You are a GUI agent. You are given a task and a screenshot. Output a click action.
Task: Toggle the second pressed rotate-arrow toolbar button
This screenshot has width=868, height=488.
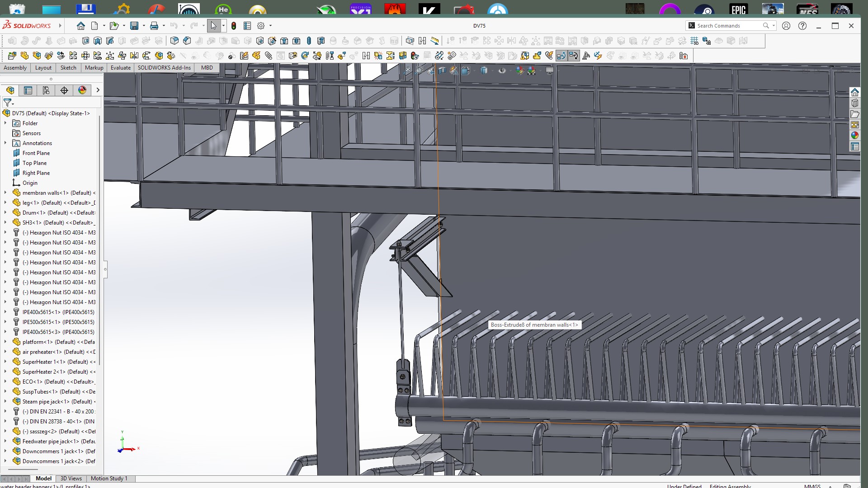tap(573, 56)
